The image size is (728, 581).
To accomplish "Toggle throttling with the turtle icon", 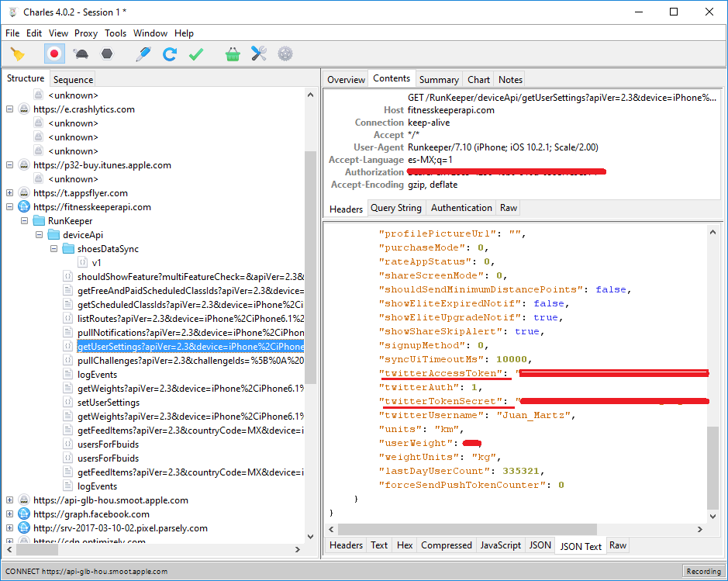I will 81,54.
